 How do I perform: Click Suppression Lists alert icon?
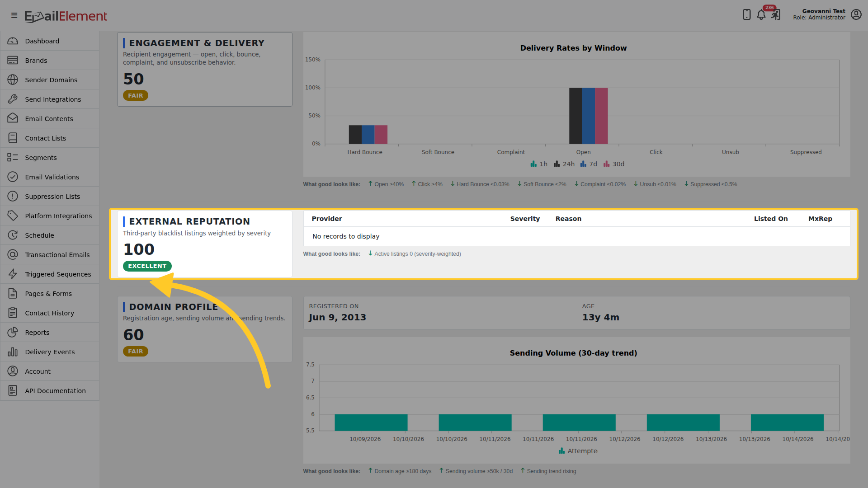(13, 197)
